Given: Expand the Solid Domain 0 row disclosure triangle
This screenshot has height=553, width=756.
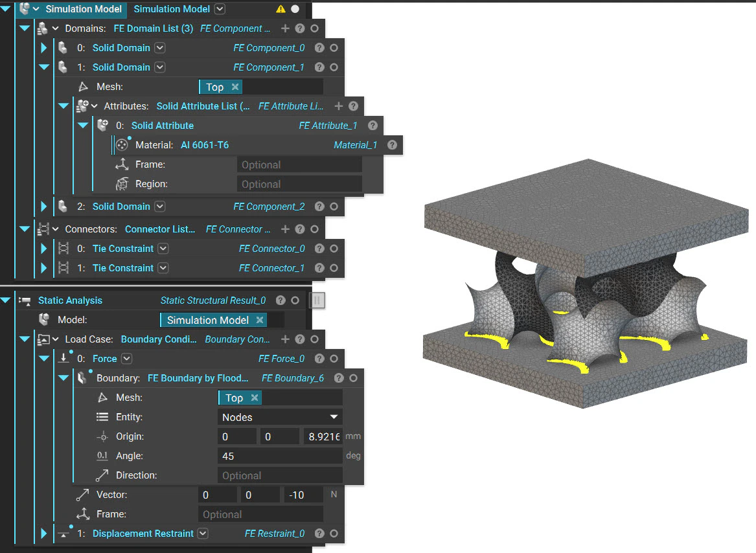Looking at the screenshot, I should pos(43,47).
